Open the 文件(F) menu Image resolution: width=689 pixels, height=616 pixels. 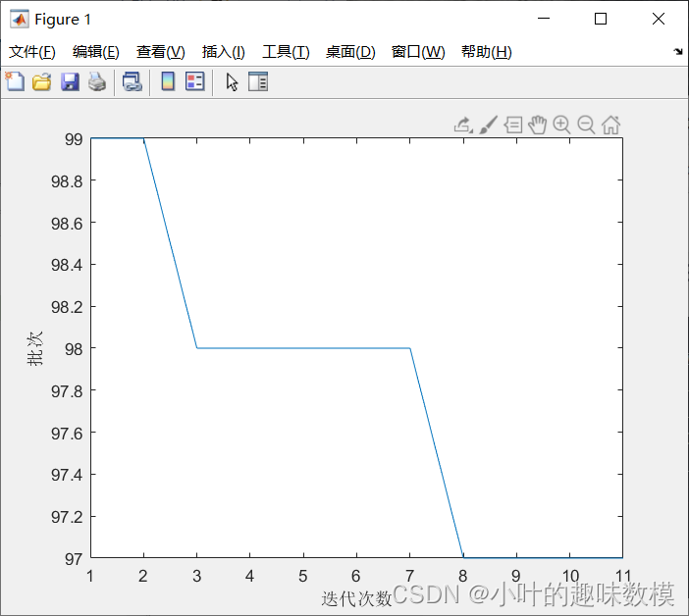pos(32,52)
